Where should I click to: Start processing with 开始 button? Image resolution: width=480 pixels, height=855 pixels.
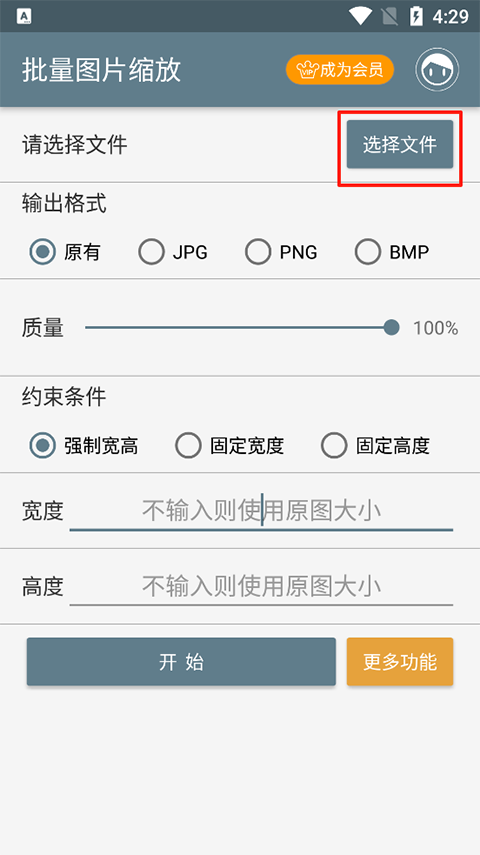click(181, 661)
